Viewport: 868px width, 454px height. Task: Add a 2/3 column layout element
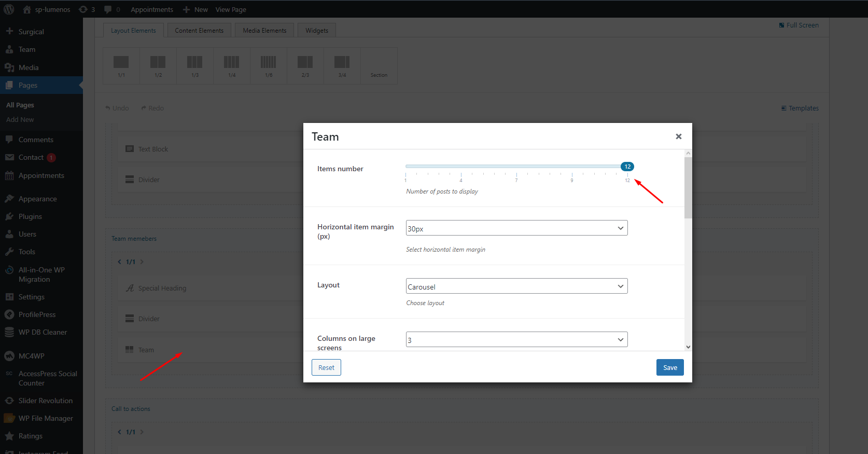click(x=305, y=66)
